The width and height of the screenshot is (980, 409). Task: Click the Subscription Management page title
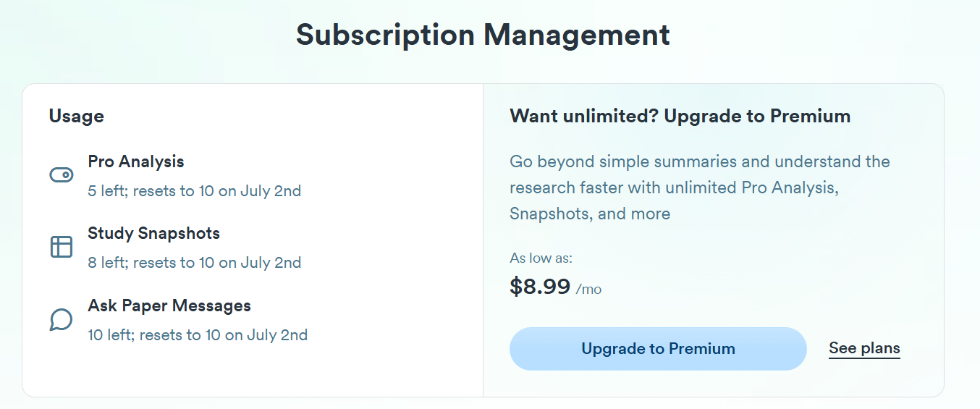pyautogui.click(x=483, y=35)
